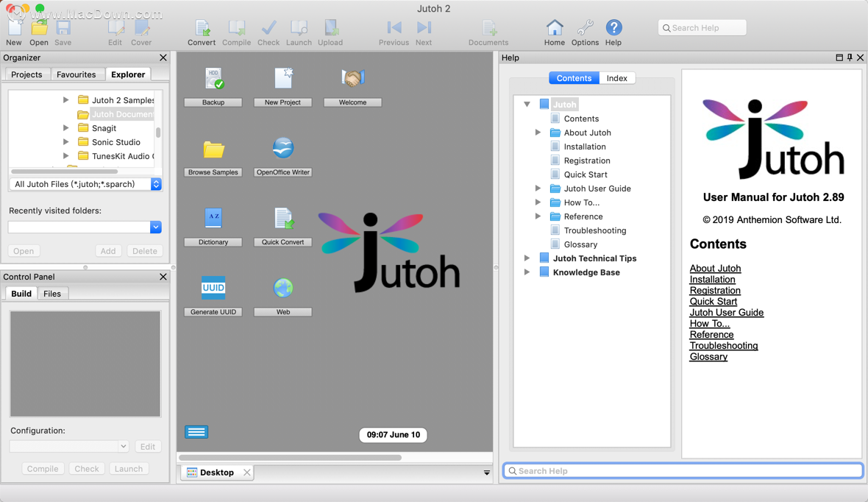Pin the Help panel

[850, 57]
